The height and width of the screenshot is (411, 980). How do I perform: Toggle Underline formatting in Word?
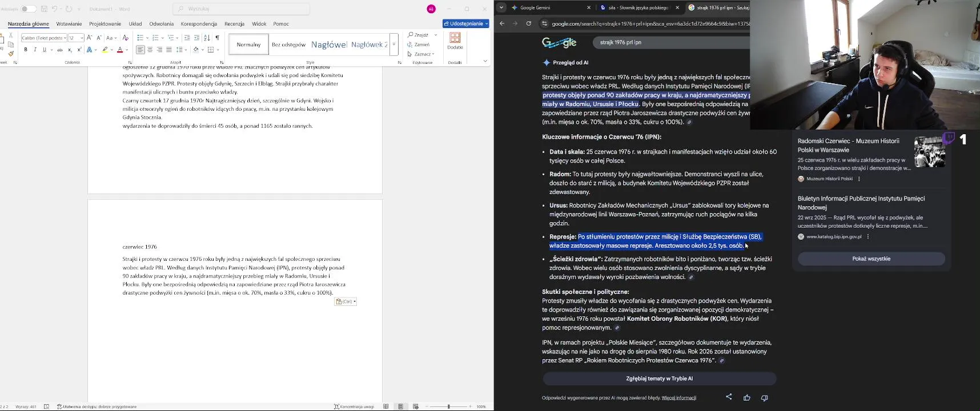pyautogui.click(x=44, y=50)
